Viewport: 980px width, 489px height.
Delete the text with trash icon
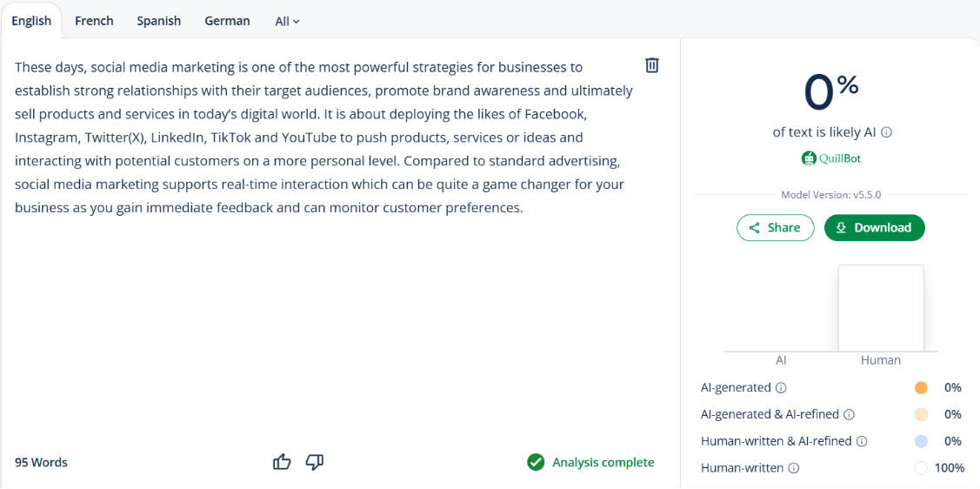click(652, 65)
